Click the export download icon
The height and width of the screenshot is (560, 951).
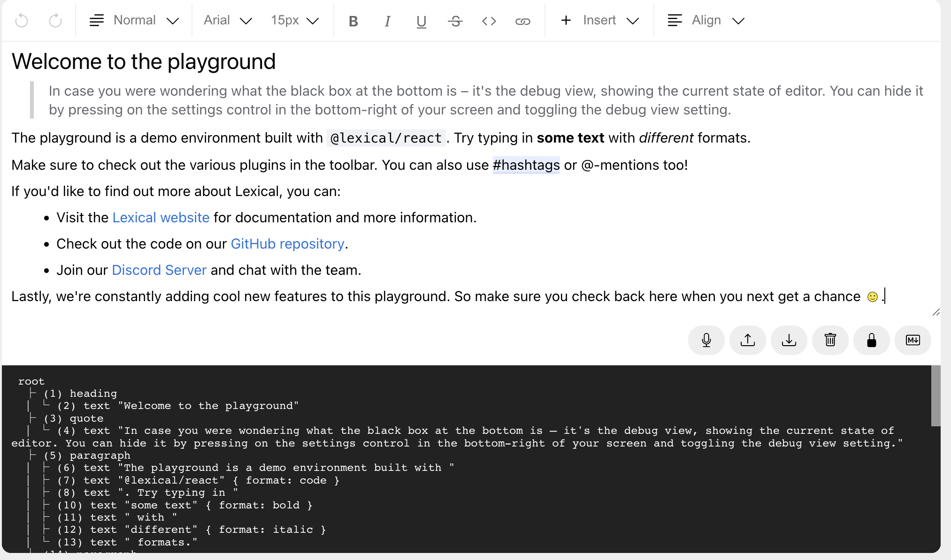[789, 340]
